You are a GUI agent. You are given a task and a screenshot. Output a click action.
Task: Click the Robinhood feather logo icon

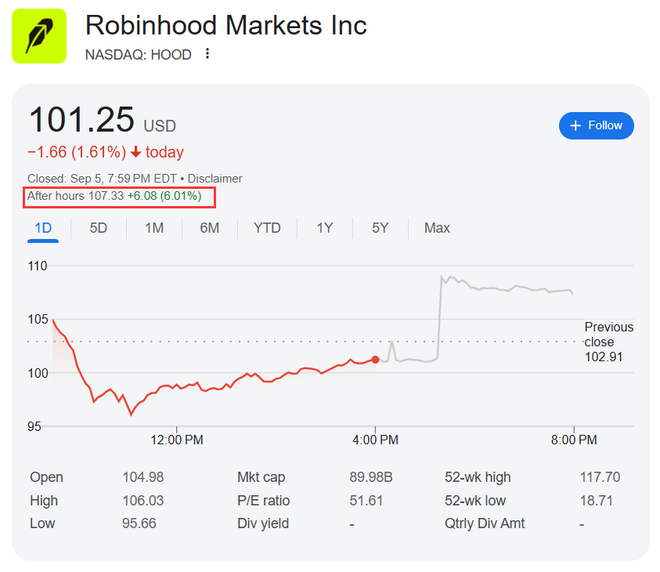(39, 36)
